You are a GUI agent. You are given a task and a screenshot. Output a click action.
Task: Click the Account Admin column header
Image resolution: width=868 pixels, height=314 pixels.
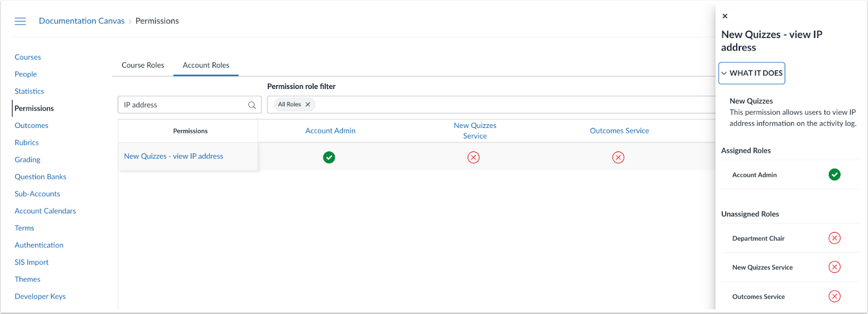pyautogui.click(x=330, y=131)
